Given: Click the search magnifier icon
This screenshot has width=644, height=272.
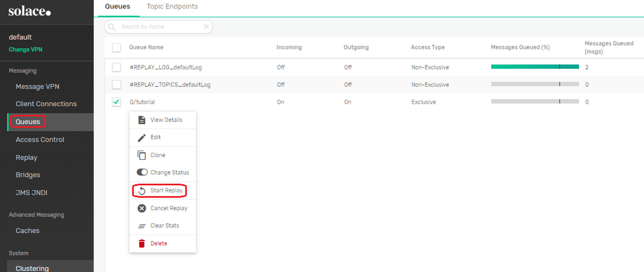Looking at the screenshot, I should point(112,27).
